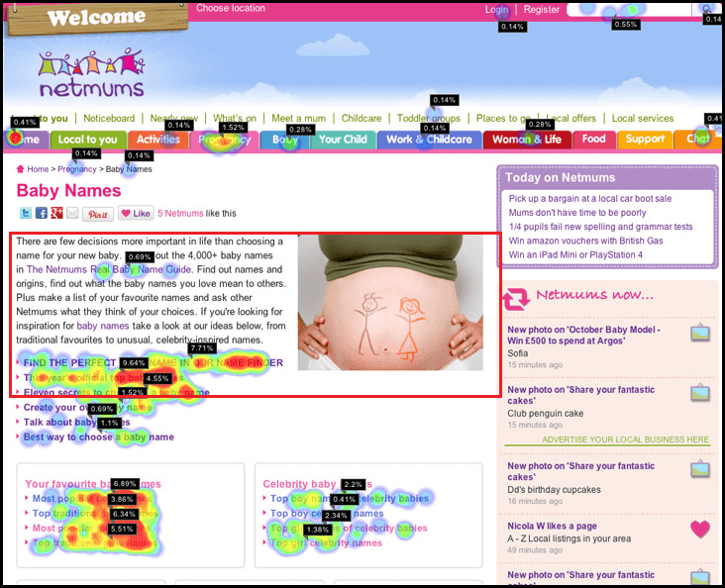Click Advertise your local business here
The image size is (725, 588).
click(626, 440)
